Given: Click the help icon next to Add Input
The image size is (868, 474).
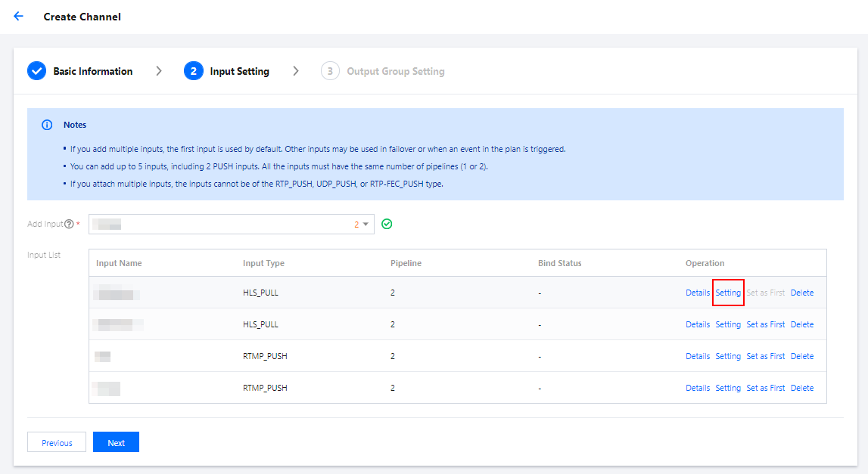Looking at the screenshot, I should coord(70,225).
